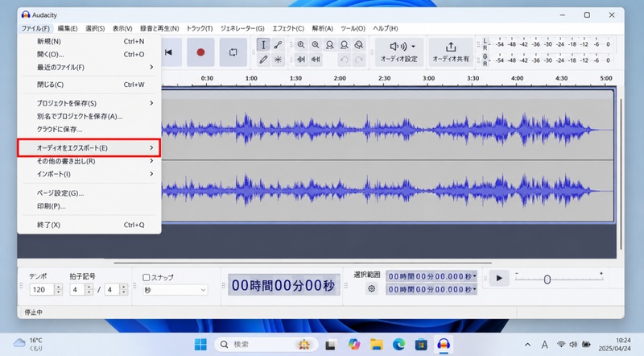Open the 録音と再生(N) menu
The height and width of the screenshot is (356, 644).
click(159, 28)
